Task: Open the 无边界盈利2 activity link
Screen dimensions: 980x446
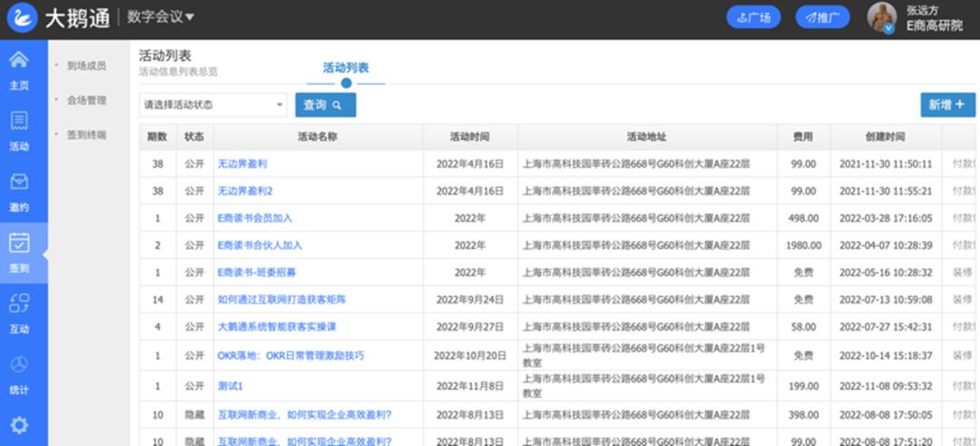Action: (245, 191)
